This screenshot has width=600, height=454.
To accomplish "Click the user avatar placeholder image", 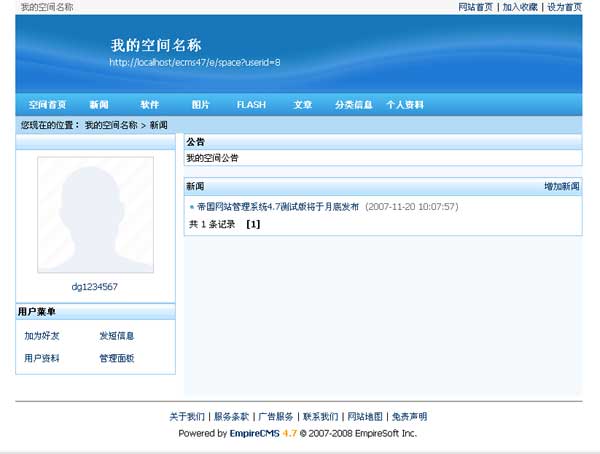I will (96, 214).
